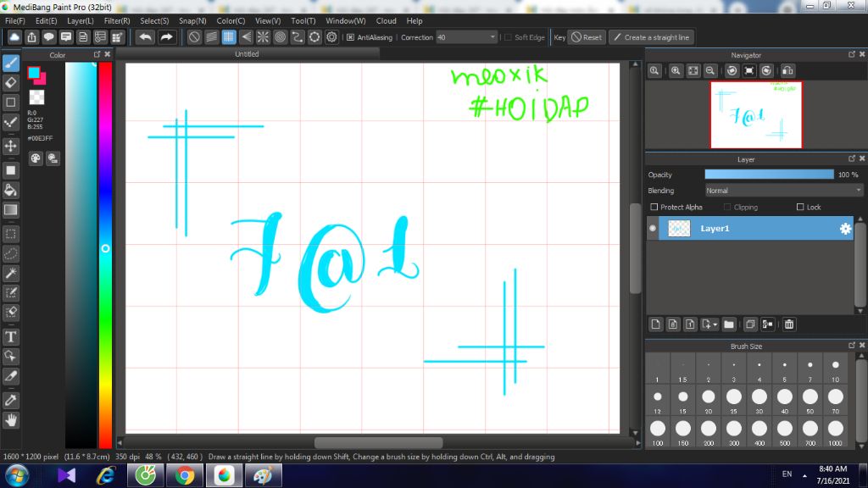Enable the grid snap icon
Screen dimensions: 868x488
(x=229, y=37)
